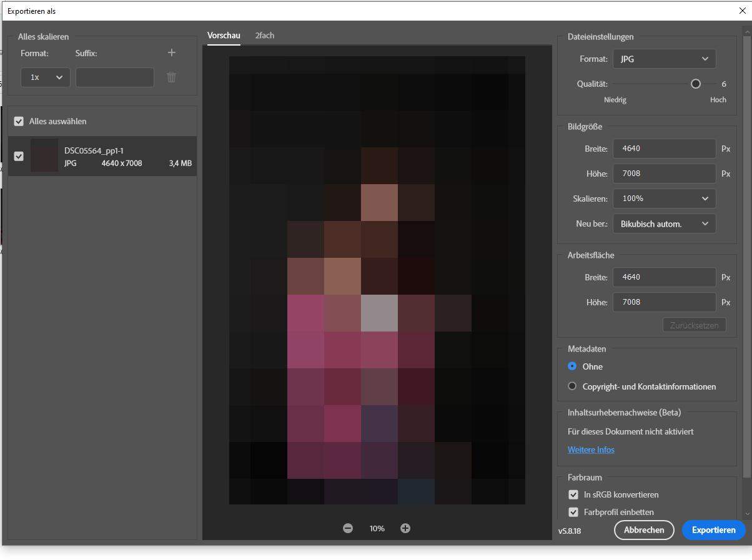Open the 1x scale format dropdown
The image size is (752, 560).
46,77
